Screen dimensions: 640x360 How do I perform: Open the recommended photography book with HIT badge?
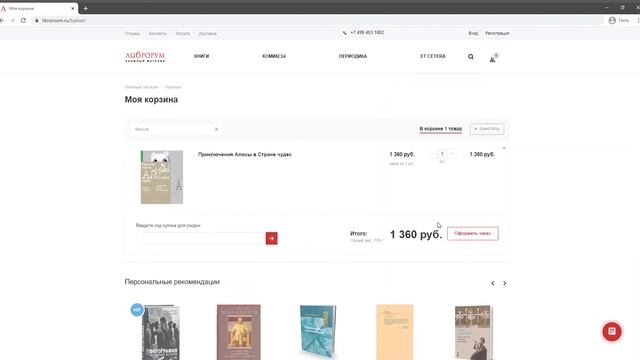pos(160,332)
